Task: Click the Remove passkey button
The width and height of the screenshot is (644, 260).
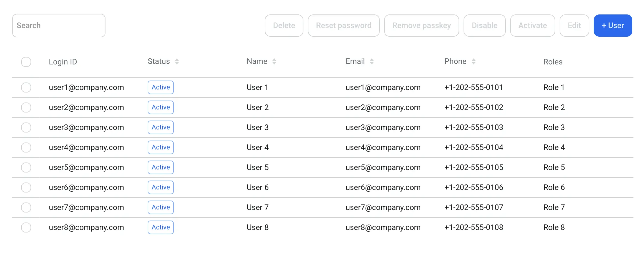Action: coord(421,25)
